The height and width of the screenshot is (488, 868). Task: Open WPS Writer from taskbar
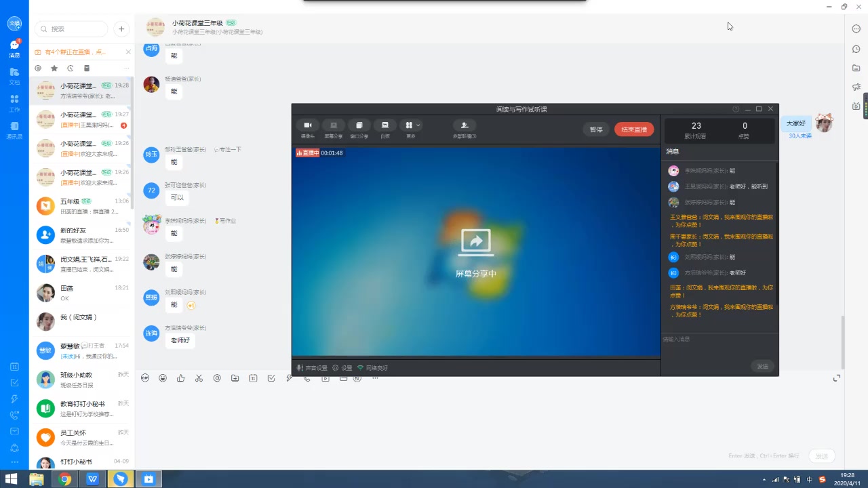(93, 479)
